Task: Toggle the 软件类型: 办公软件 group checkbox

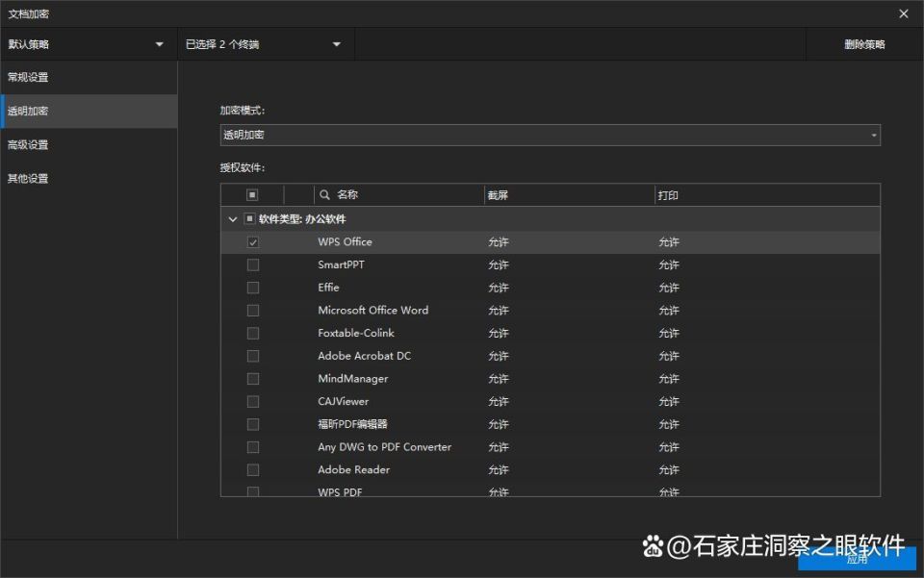Action: [x=249, y=219]
